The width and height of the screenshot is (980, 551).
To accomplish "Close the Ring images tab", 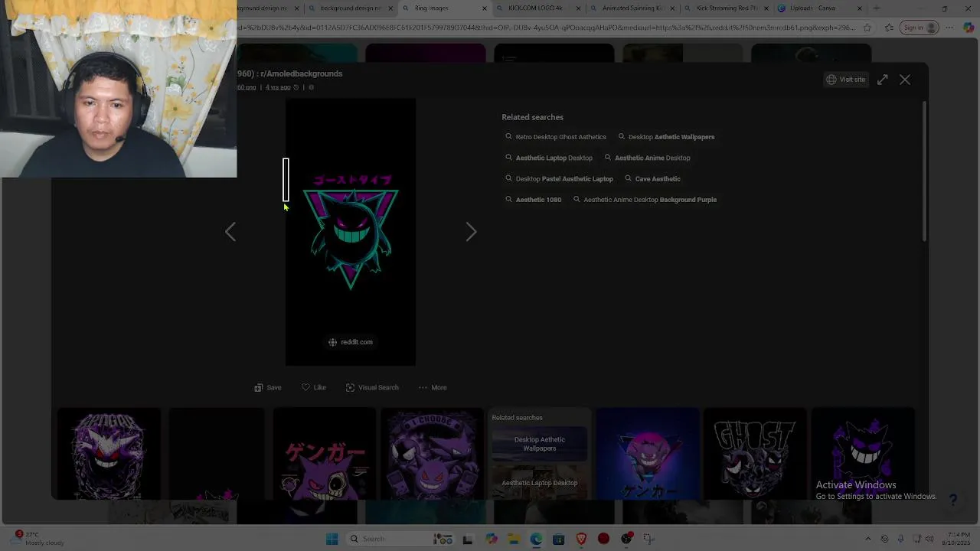I will [484, 8].
